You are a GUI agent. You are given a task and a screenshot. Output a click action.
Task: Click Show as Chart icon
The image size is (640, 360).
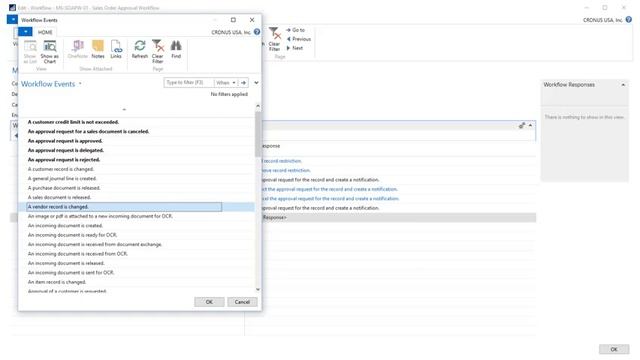click(x=50, y=51)
